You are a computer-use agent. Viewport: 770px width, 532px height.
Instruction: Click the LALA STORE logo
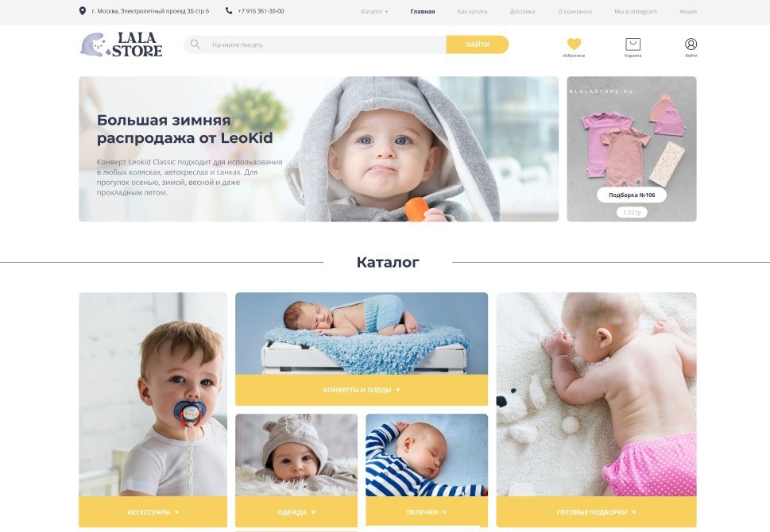click(x=122, y=44)
